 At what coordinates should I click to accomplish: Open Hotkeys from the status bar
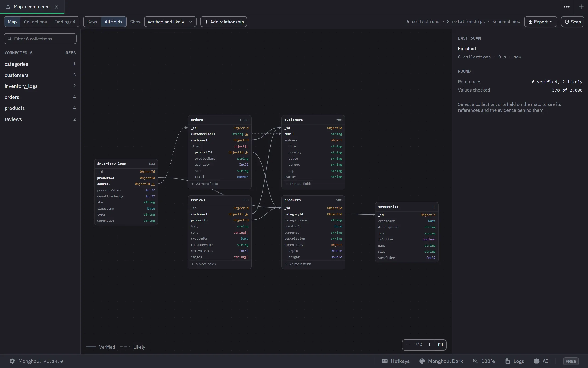[396, 361]
